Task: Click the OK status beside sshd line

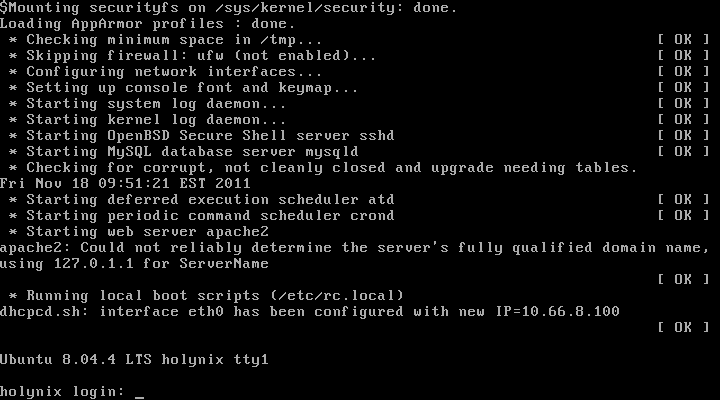Action: click(x=683, y=135)
